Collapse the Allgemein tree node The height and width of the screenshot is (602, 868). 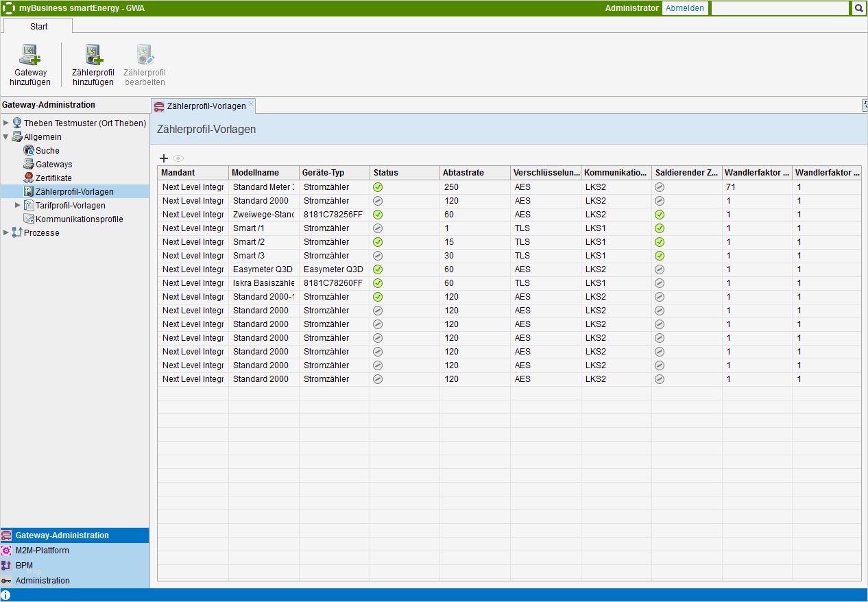(6, 137)
